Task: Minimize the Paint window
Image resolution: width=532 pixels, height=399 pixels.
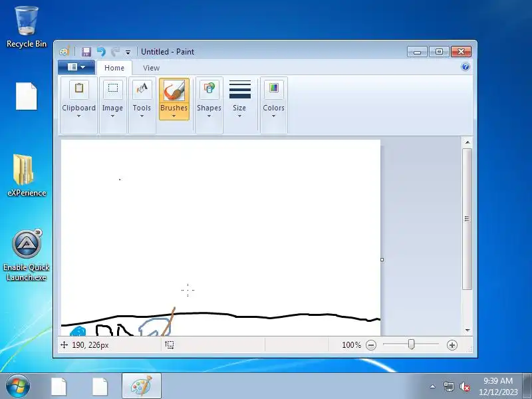Action: (x=418, y=52)
